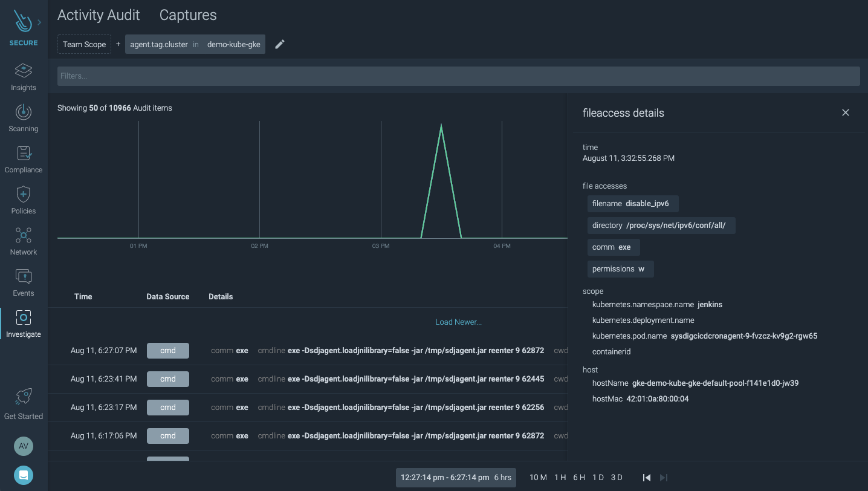
Task: Set time span to 6 H
Action: (579, 478)
